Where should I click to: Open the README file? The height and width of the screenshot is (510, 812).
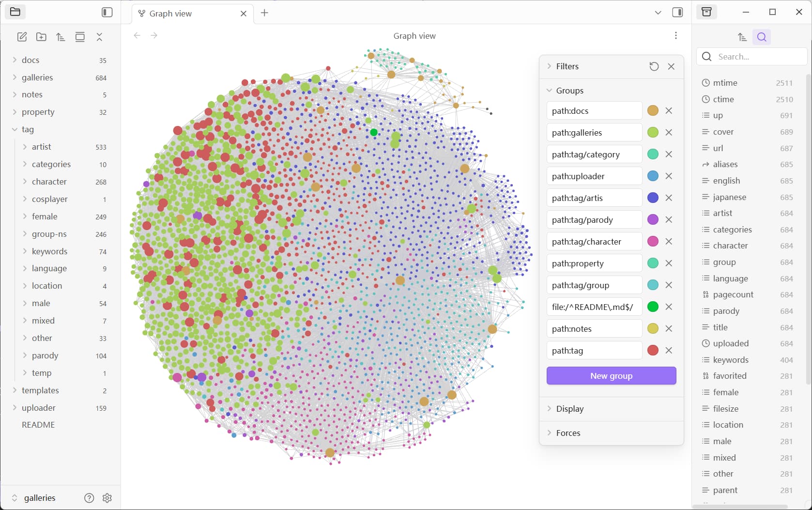[38, 425]
